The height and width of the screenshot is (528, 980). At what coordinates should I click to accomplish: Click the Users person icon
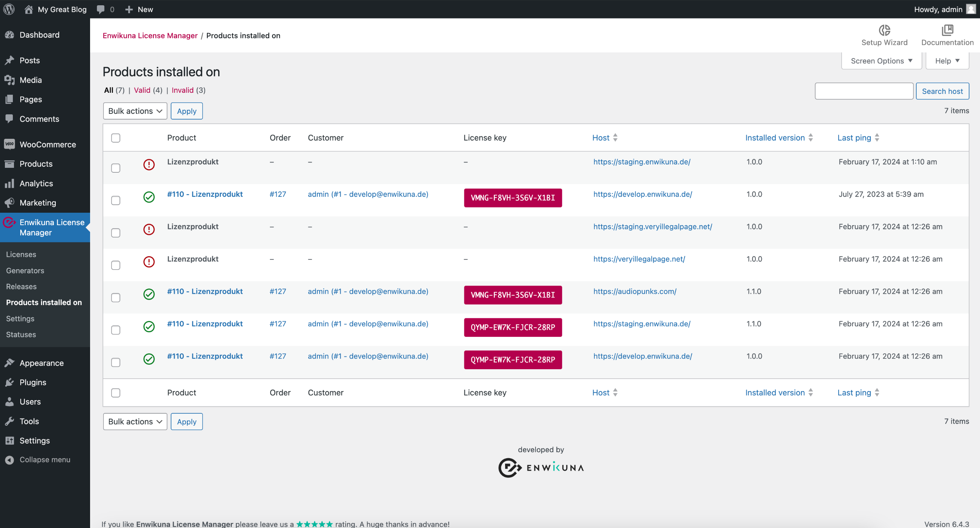coord(9,402)
